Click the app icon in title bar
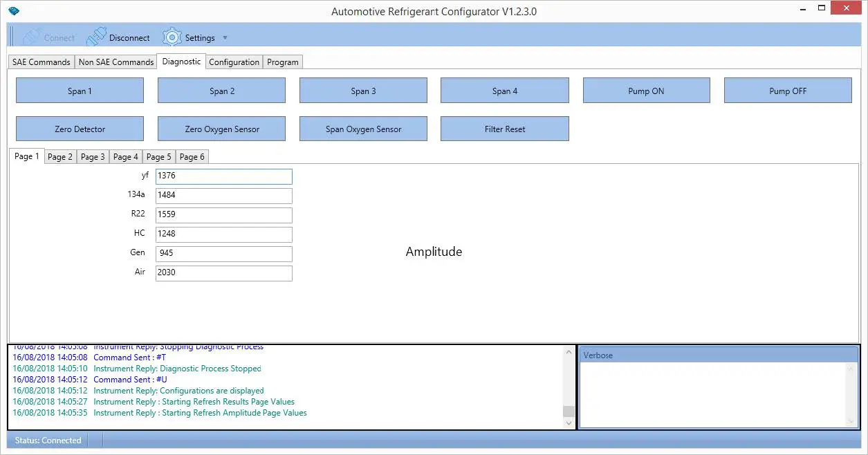The height and width of the screenshot is (455, 868). 14,10
